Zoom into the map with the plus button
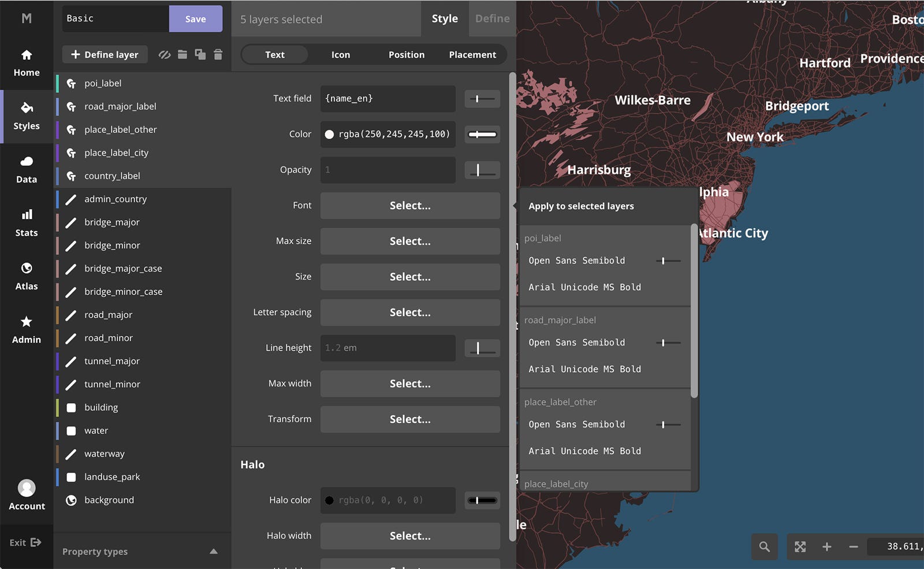Image resolution: width=924 pixels, height=569 pixels. (x=827, y=547)
